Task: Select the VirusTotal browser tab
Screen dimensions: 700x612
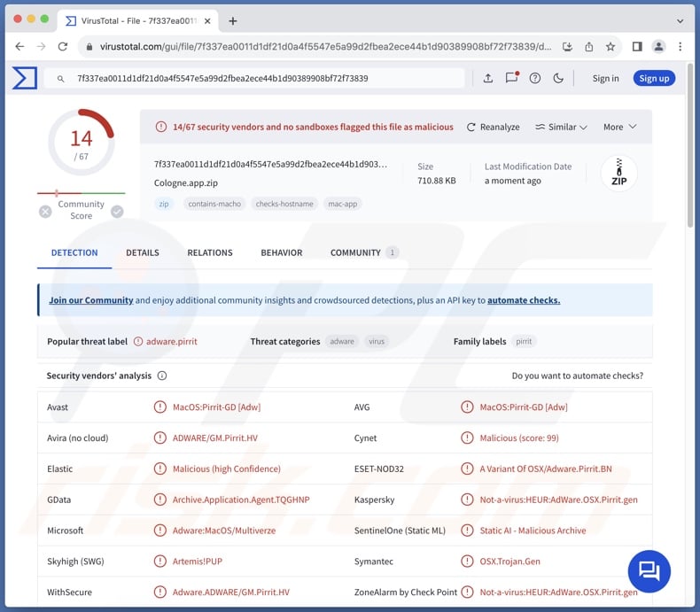Action: pos(138,21)
